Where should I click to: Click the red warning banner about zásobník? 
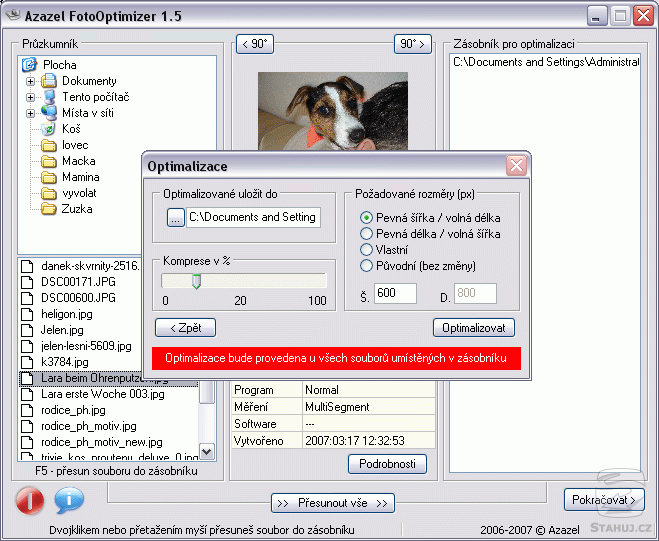point(336,358)
